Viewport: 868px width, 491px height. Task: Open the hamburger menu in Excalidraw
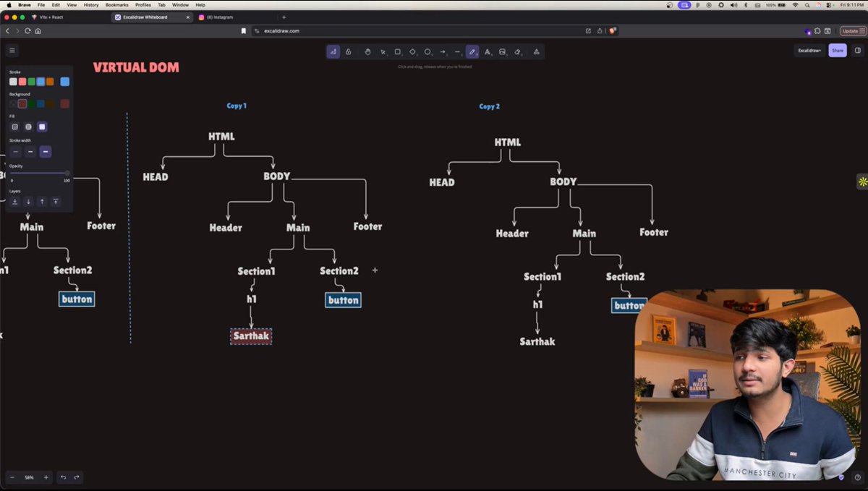[12, 50]
